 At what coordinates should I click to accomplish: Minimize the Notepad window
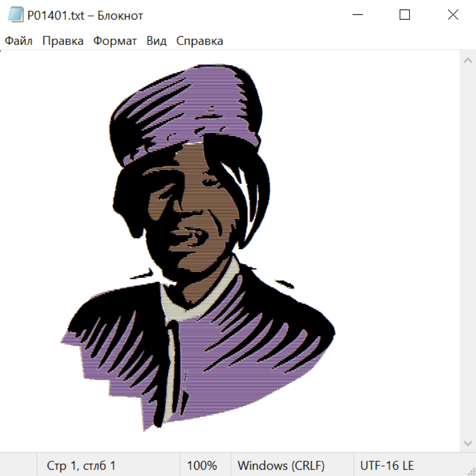pyautogui.click(x=357, y=15)
